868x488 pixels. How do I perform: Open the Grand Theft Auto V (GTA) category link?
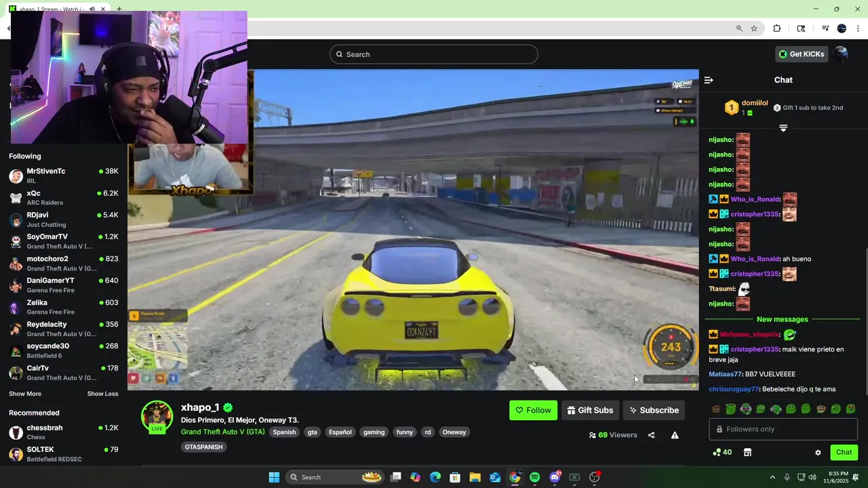pos(222,432)
